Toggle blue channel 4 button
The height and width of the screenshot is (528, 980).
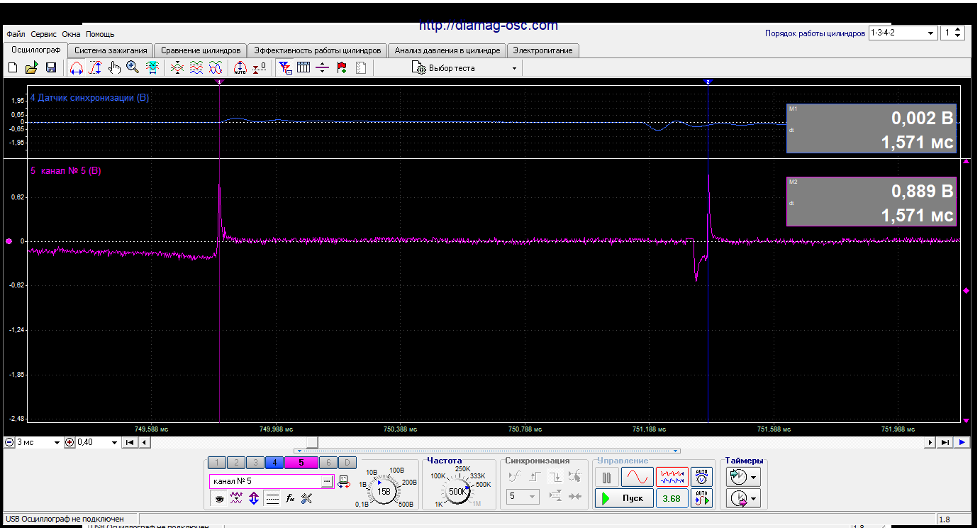[274, 463]
